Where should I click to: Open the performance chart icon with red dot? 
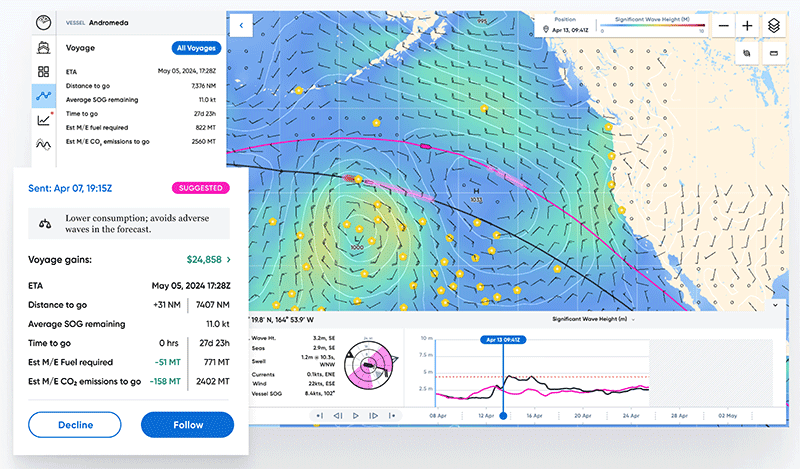coord(43,120)
